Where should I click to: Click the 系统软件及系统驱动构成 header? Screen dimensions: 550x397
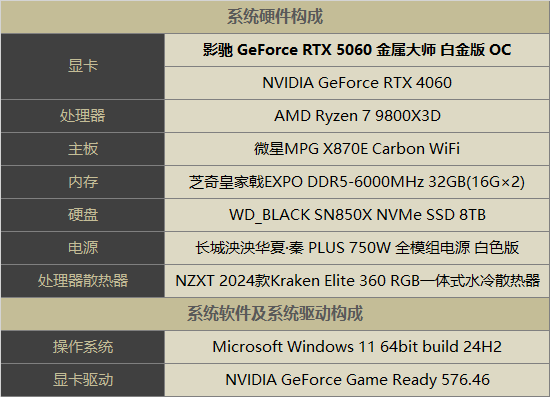275,314
